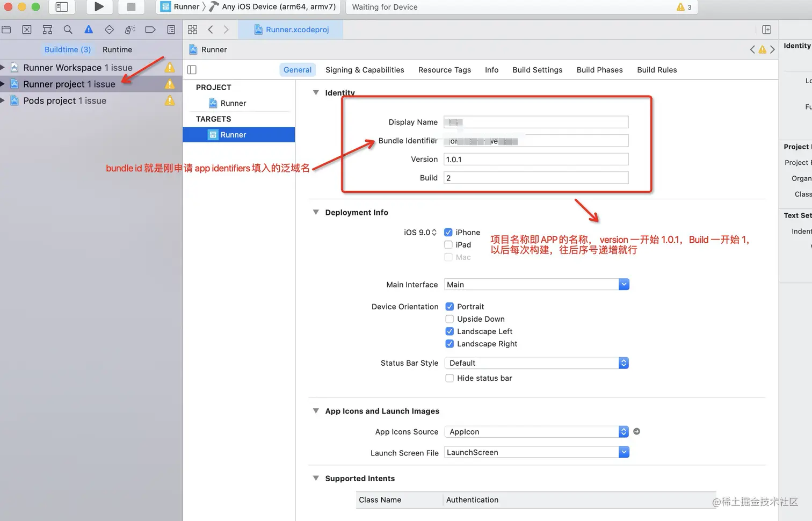
Task: Enable the iPad device checkbox
Action: click(x=448, y=245)
